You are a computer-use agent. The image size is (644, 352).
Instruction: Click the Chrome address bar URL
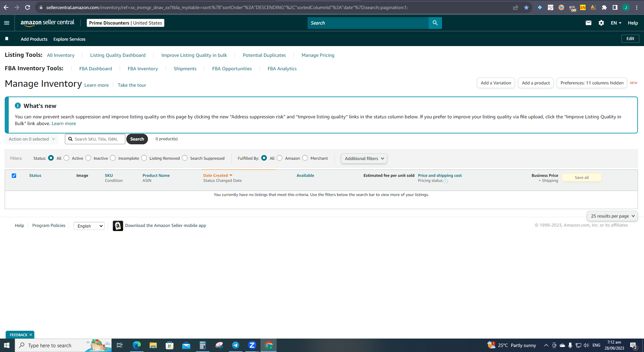click(x=227, y=7)
